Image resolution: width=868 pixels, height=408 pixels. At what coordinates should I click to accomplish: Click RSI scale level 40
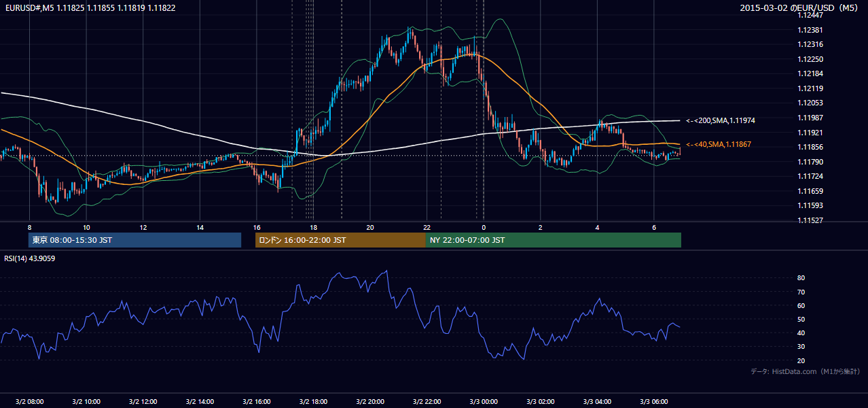[801, 333]
